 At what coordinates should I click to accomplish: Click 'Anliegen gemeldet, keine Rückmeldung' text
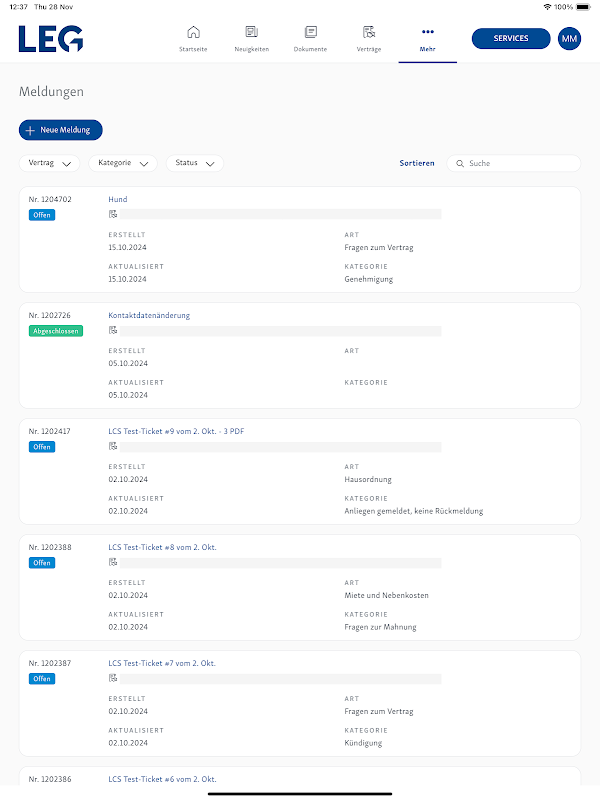(x=414, y=511)
